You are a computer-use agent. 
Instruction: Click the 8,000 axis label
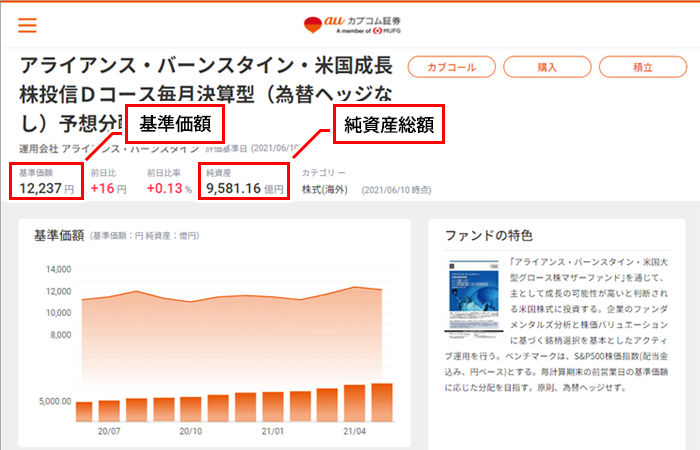click(x=61, y=335)
